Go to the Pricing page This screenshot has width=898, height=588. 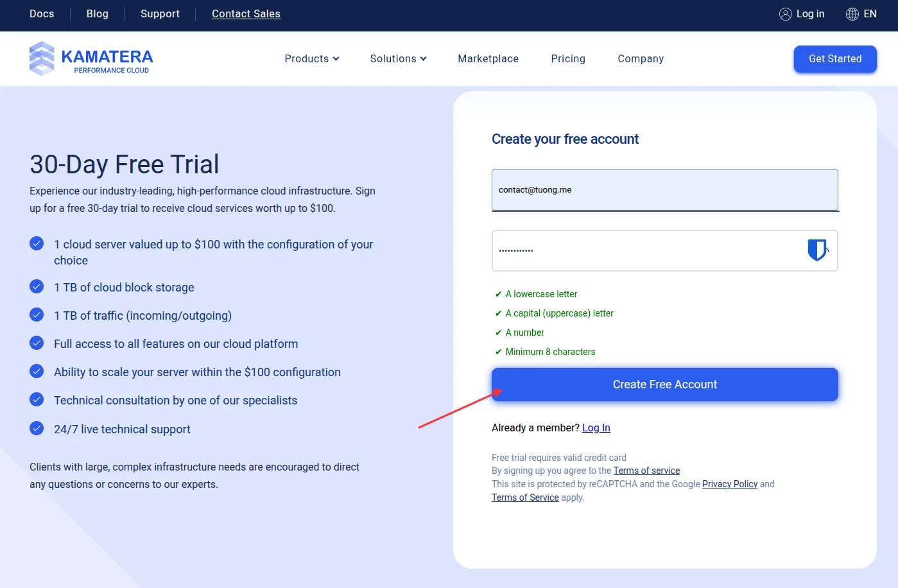pyautogui.click(x=568, y=58)
